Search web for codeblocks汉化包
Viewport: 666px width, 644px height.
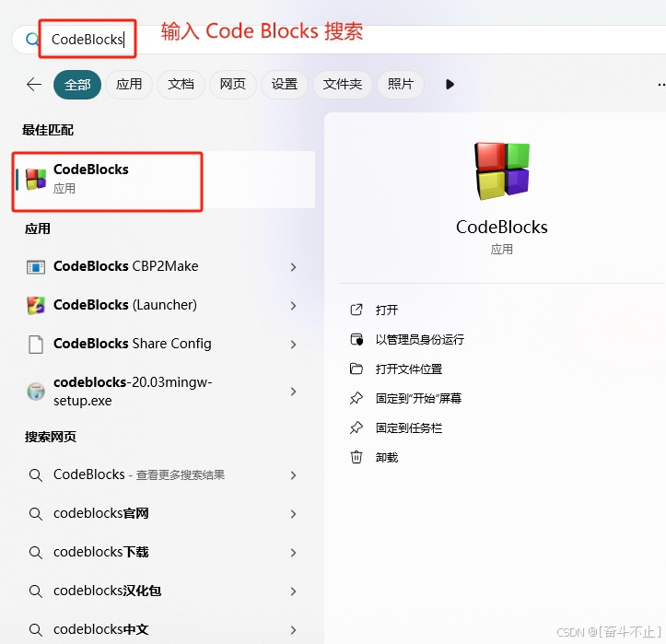[x=163, y=591]
